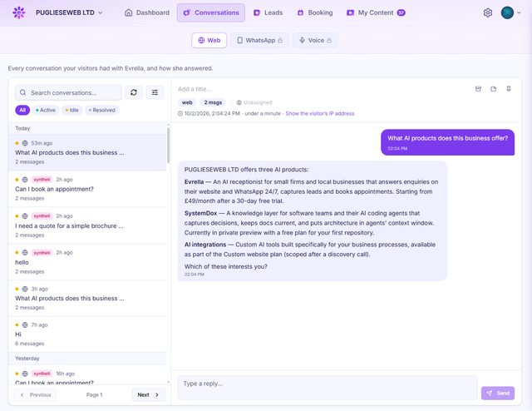Open the PUGLIESEWEB LTD workspace dropdown

(x=69, y=12)
